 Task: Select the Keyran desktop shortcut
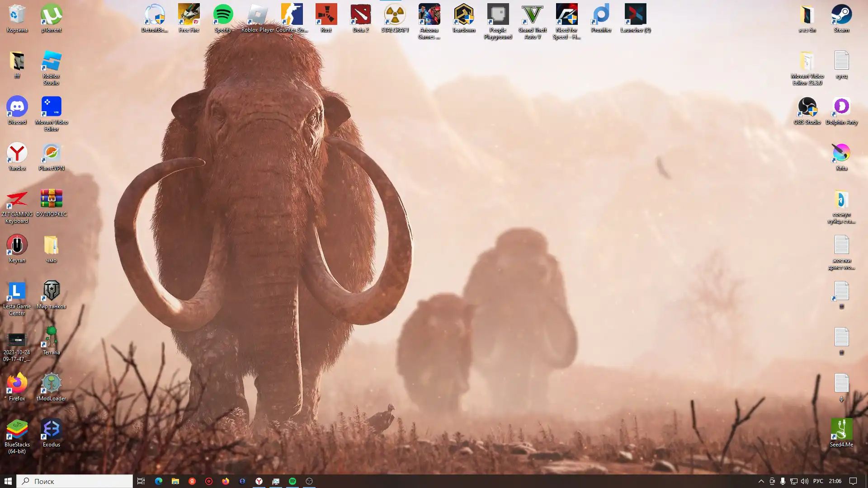[x=17, y=249]
